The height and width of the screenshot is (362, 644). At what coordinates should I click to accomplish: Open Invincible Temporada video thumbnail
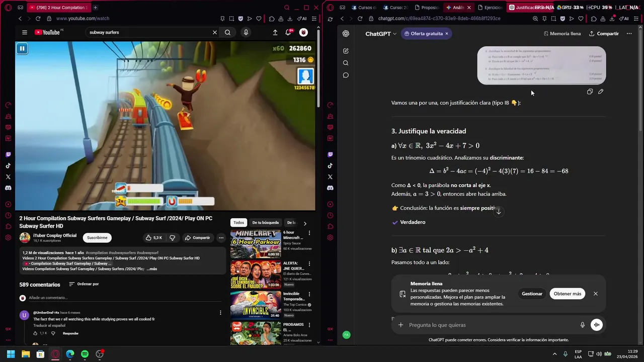click(x=256, y=305)
